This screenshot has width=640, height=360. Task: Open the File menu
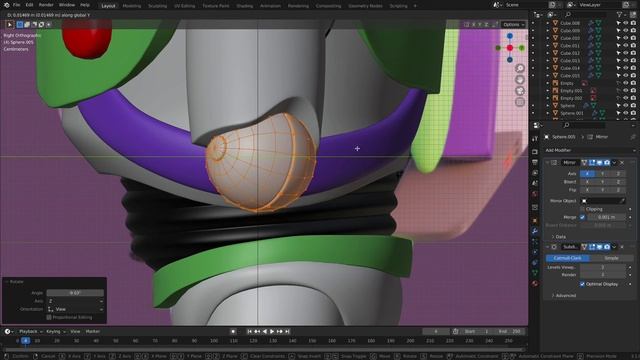16,5
